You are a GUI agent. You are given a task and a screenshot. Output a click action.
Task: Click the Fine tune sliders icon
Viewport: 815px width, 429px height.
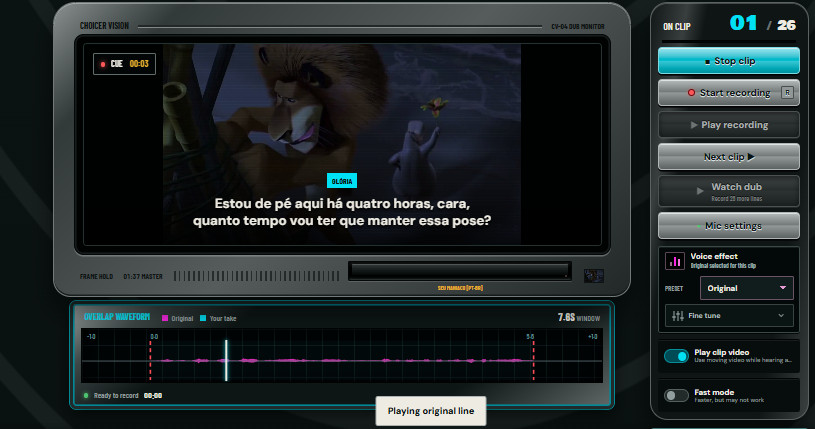[x=677, y=316]
